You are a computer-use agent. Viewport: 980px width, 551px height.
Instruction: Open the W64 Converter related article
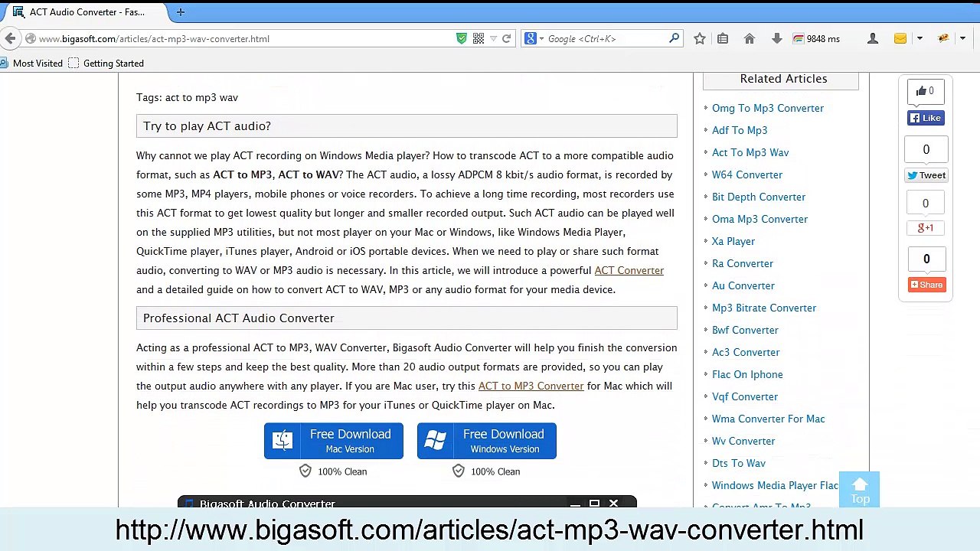pos(747,174)
